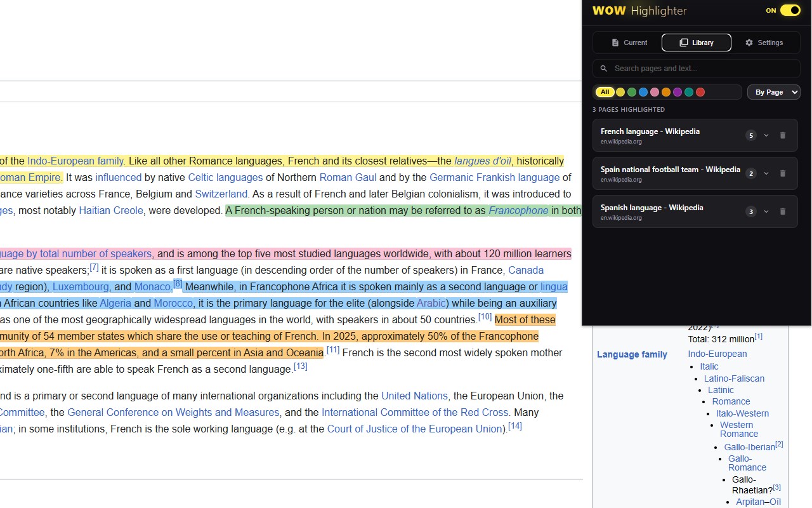Open General Conference on Weights and Measures link

tap(173, 413)
